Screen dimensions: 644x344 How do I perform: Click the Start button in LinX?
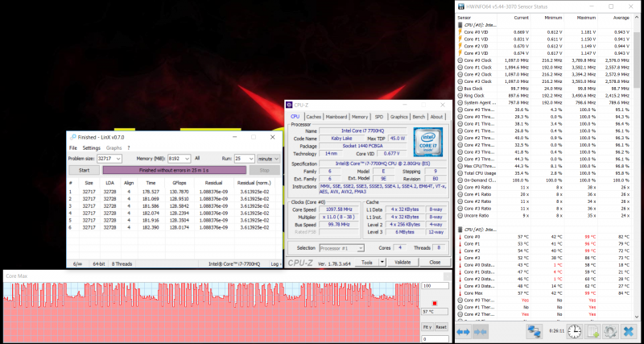click(84, 170)
